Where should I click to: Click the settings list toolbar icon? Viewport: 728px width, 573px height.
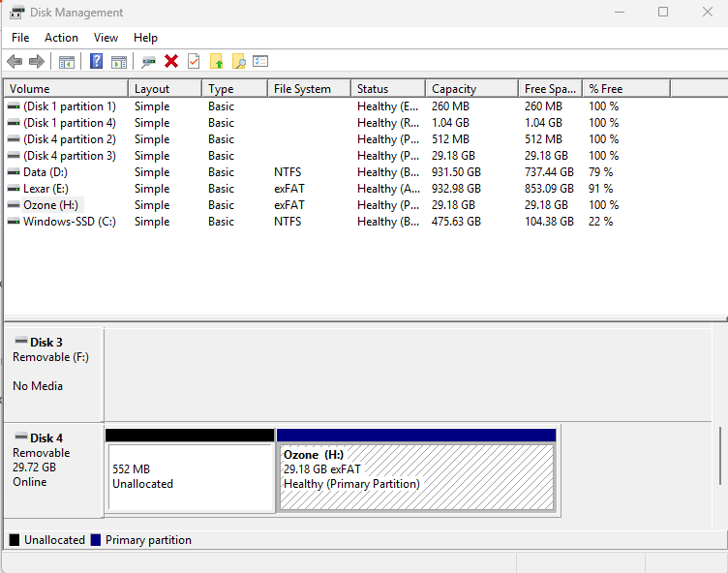(x=260, y=61)
